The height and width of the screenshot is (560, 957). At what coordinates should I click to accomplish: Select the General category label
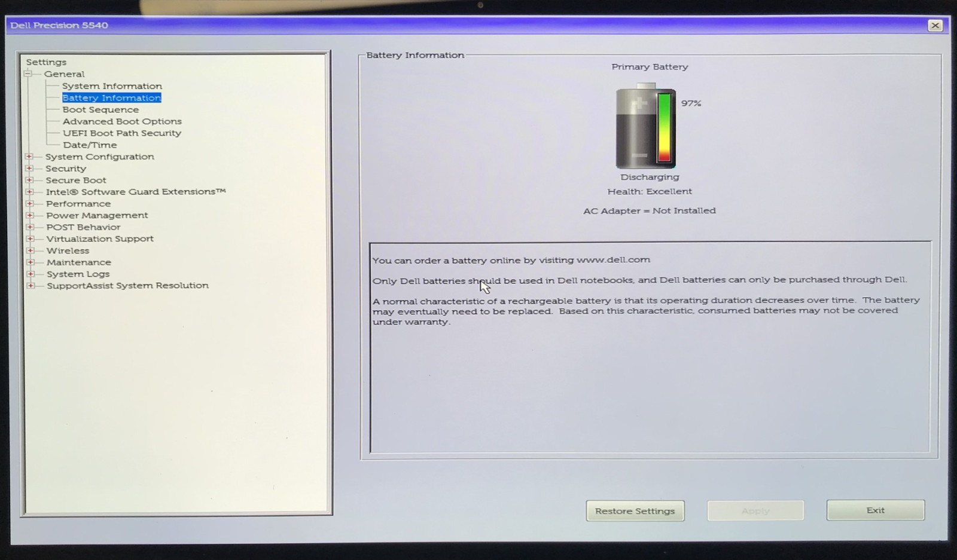click(64, 74)
